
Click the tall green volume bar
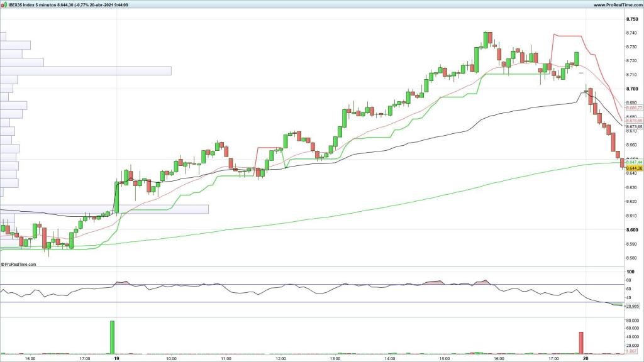click(113, 337)
